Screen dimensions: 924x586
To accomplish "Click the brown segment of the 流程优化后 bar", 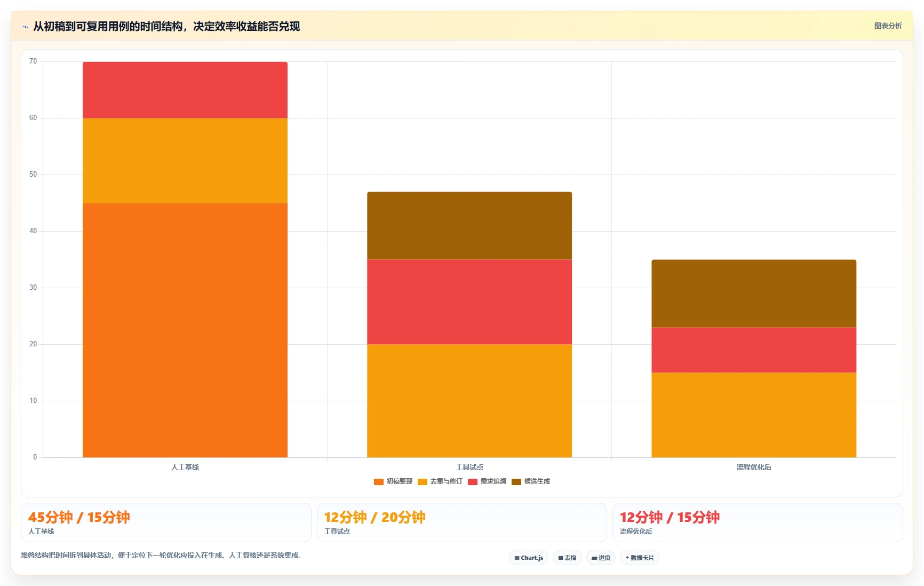I will pos(754,294).
